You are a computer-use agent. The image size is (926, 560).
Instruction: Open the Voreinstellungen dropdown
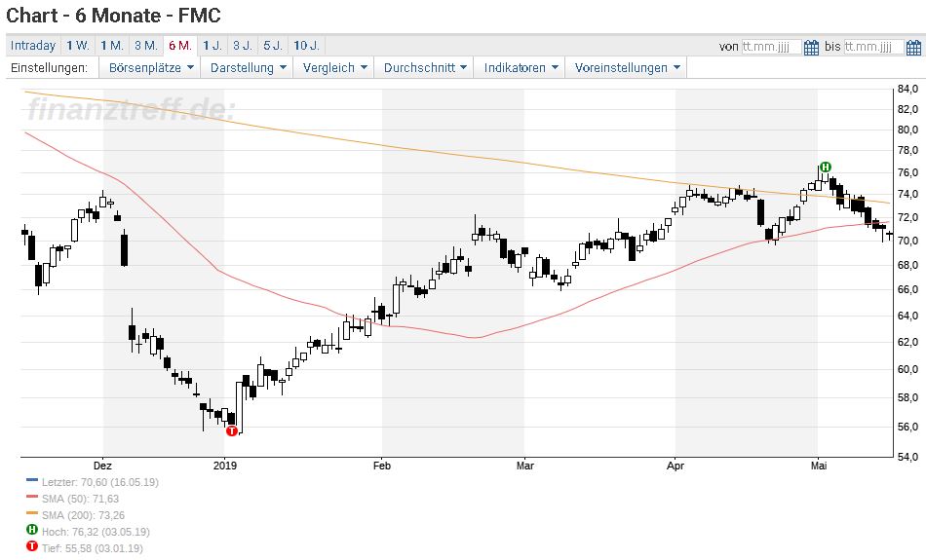[x=627, y=68]
